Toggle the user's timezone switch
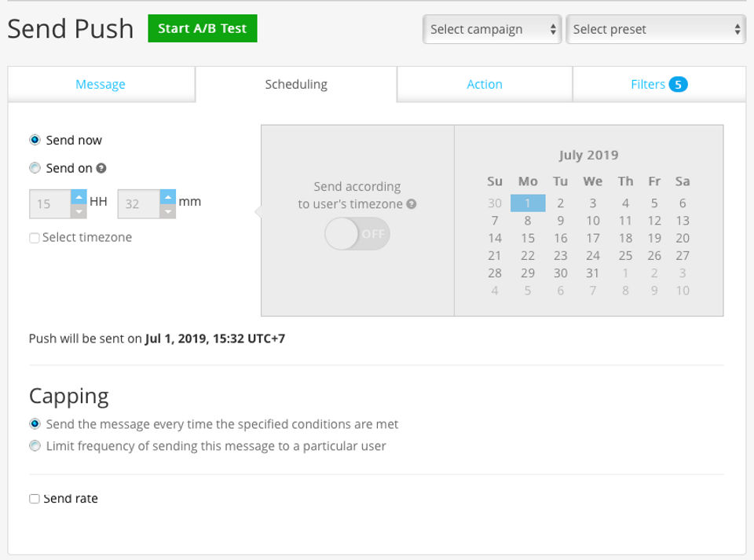Viewport: 754px width, 560px height. (357, 234)
